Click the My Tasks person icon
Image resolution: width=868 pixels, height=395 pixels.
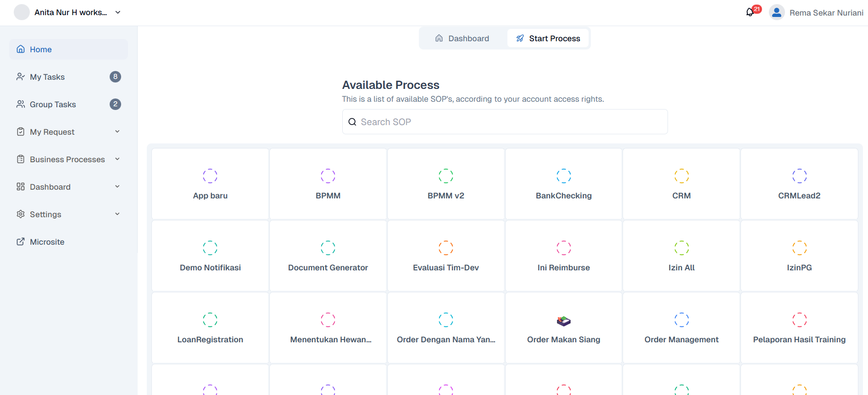[x=21, y=77]
